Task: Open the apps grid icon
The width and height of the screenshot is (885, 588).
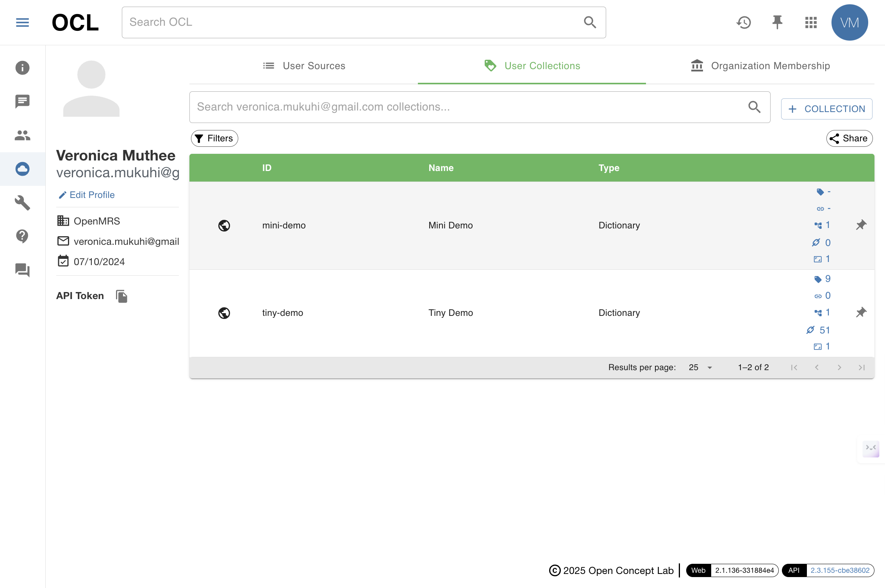Action: point(811,22)
